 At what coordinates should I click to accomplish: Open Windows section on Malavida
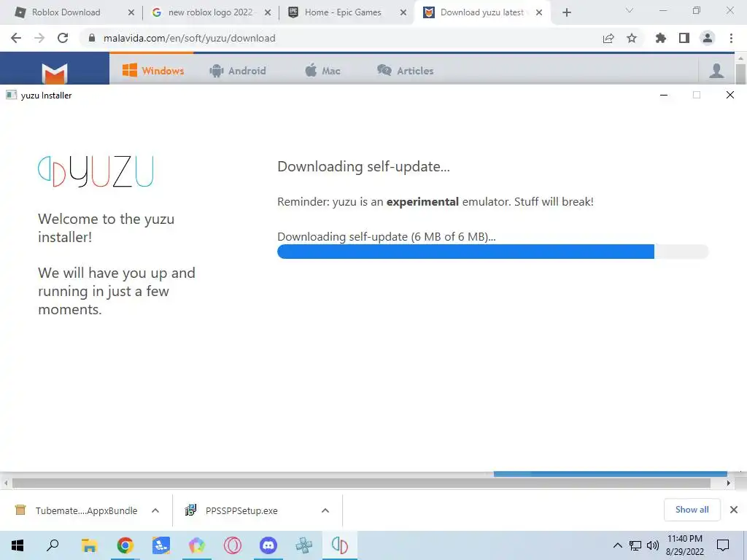[x=153, y=71]
